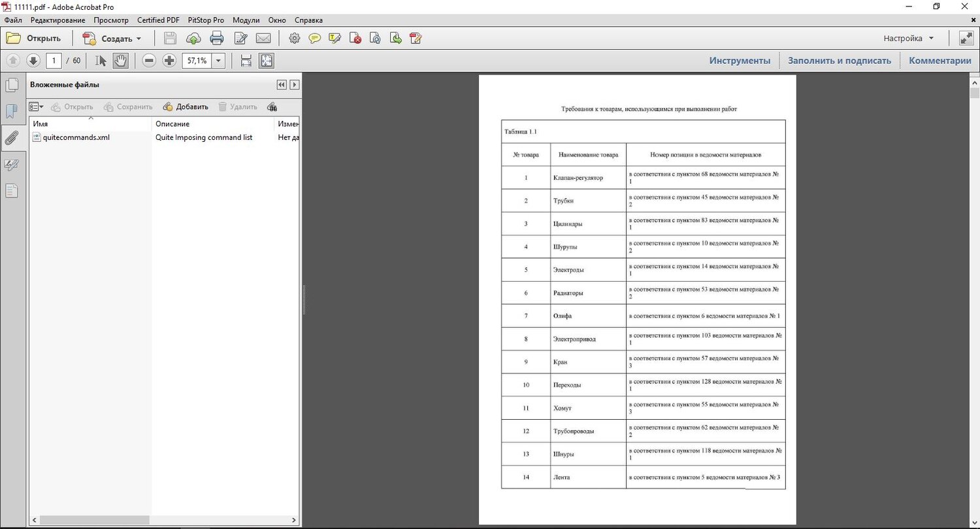Click the single right arrow panel button

(x=295, y=85)
